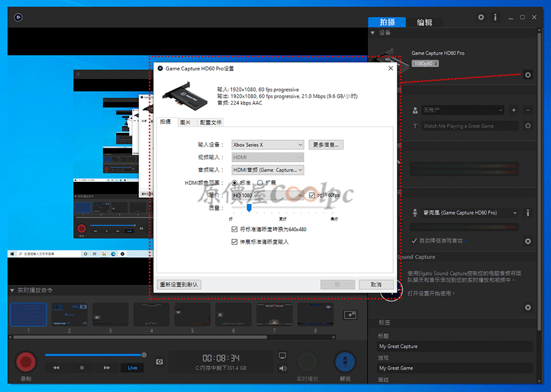Open the info icon in title bar
The width and height of the screenshot is (551, 392).
(495, 17)
